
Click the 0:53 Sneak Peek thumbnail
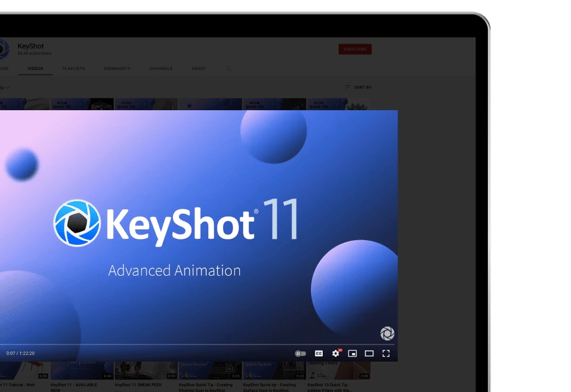tap(146, 370)
